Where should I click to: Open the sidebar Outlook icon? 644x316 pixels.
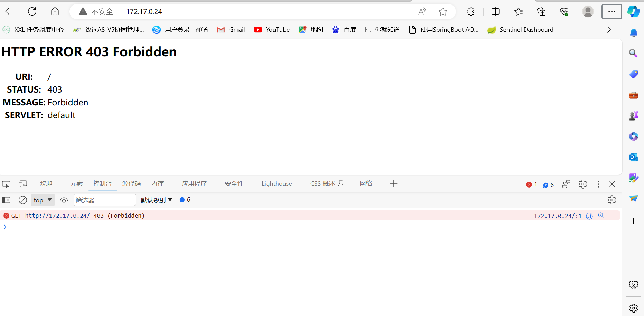click(634, 157)
